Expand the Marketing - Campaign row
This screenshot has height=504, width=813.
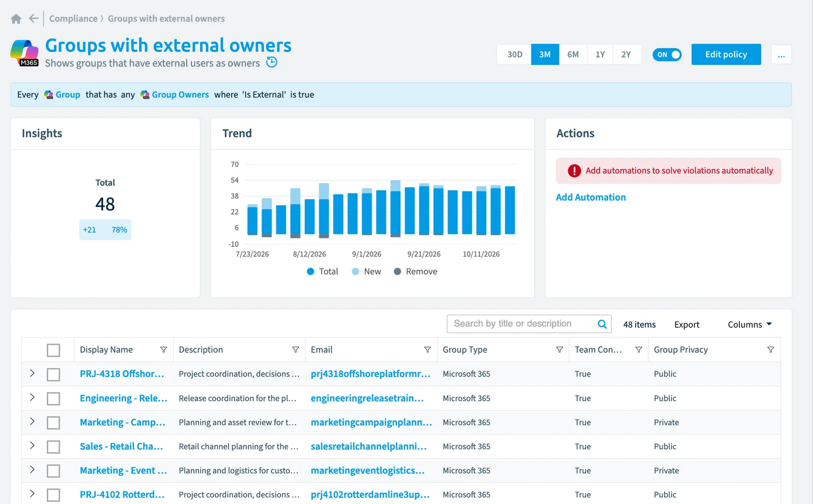coord(32,421)
